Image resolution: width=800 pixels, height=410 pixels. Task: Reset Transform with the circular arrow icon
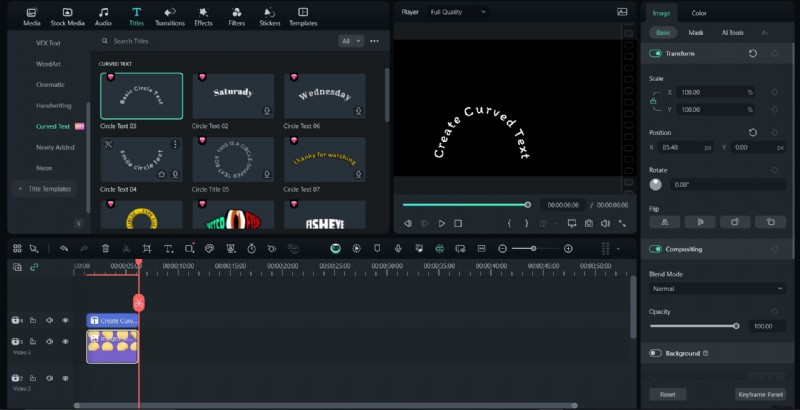coord(752,52)
